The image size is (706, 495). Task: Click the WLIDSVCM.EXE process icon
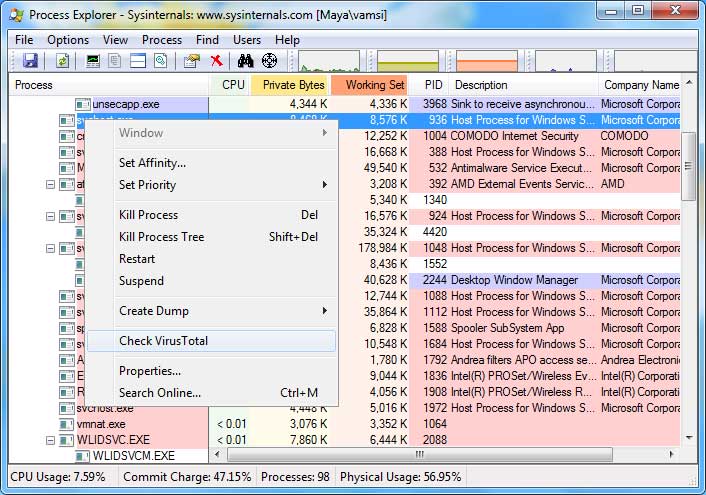(83, 456)
